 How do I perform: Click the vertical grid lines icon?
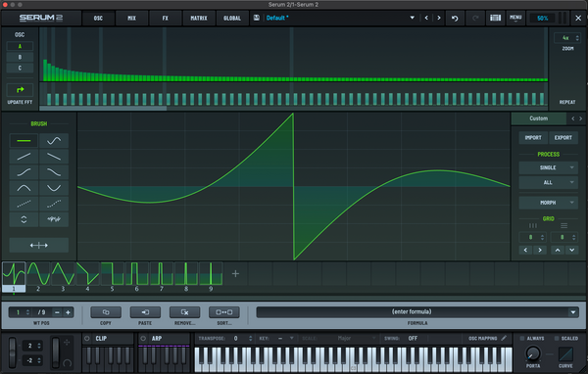533,225
